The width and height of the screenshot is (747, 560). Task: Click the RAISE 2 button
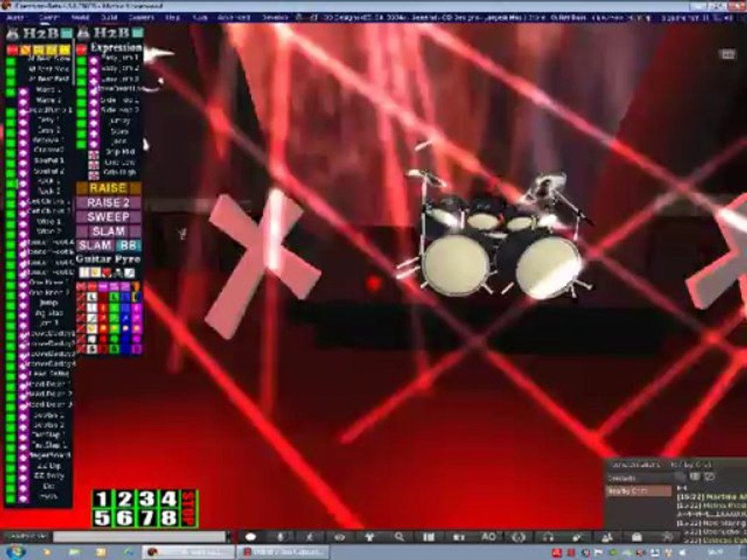tap(109, 203)
